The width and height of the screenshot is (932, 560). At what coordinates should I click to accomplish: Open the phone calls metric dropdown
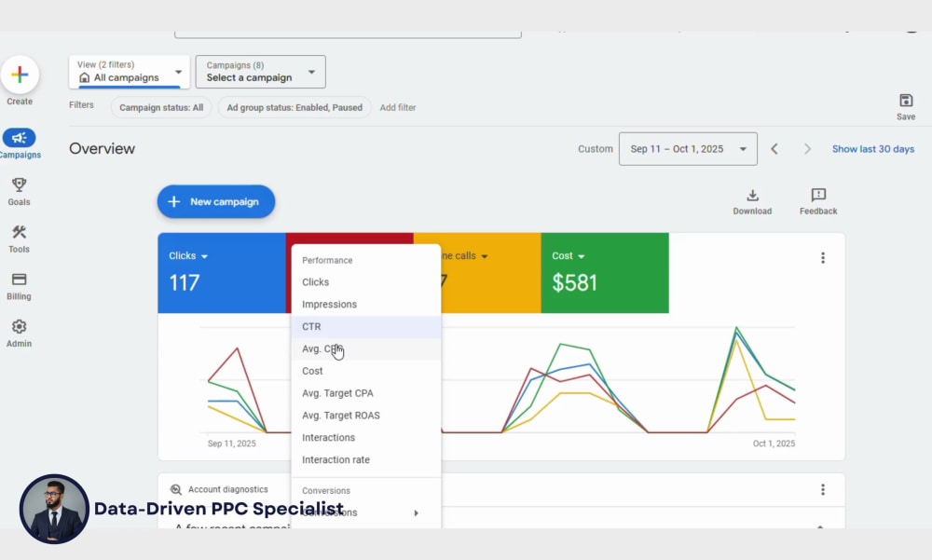point(465,256)
